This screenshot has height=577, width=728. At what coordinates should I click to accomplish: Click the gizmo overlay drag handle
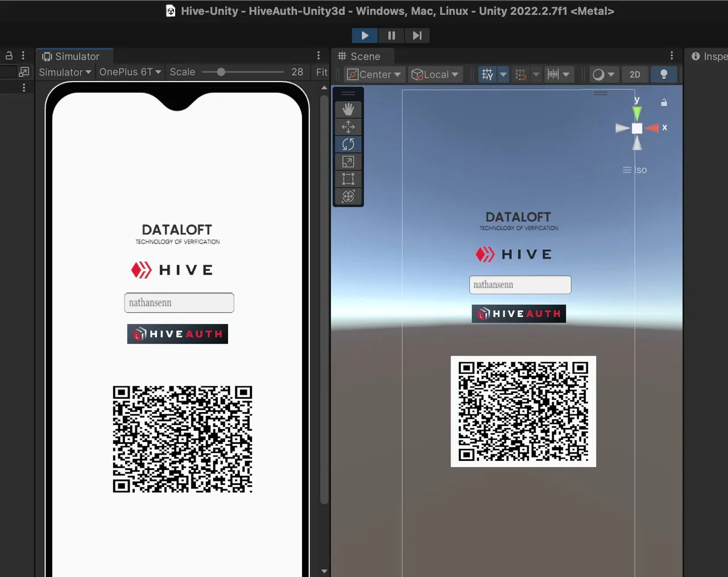point(601,93)
